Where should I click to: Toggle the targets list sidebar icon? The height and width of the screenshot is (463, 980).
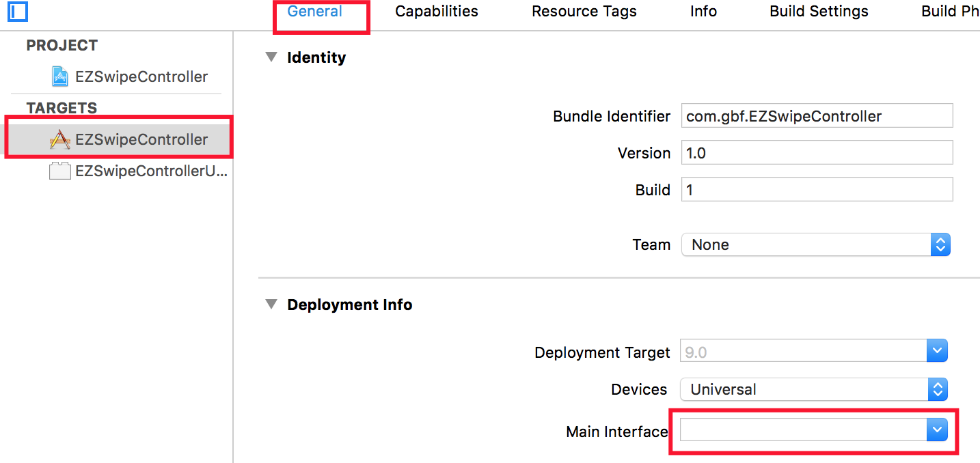(18, 11)
